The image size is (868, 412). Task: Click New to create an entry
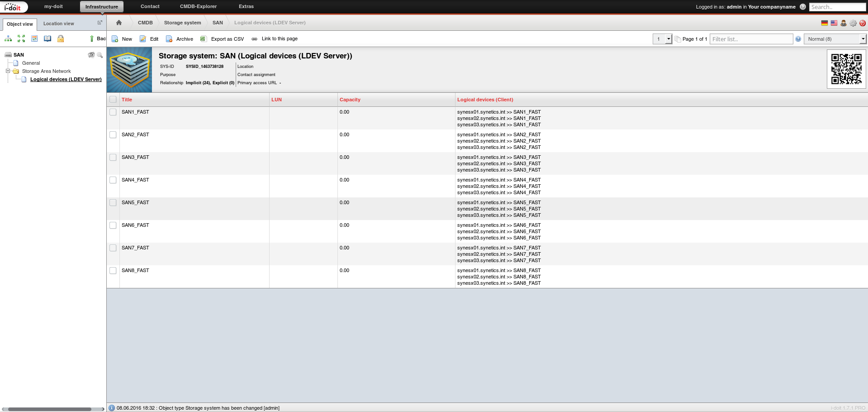[122, 39]
